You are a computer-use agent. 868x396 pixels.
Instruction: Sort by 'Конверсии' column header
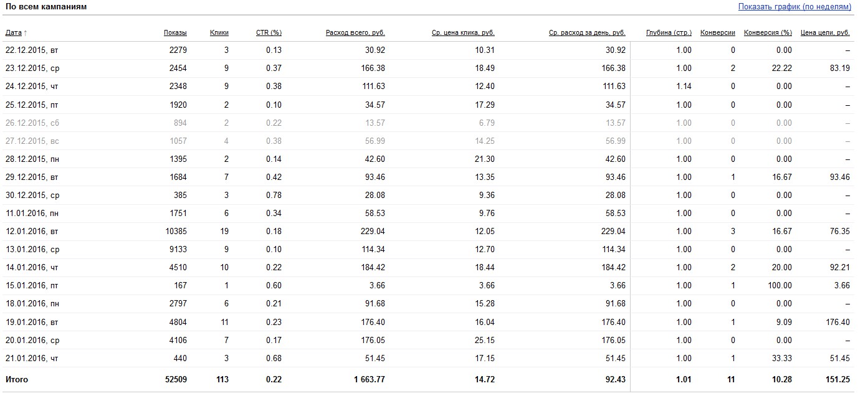(x=718, y=32)
